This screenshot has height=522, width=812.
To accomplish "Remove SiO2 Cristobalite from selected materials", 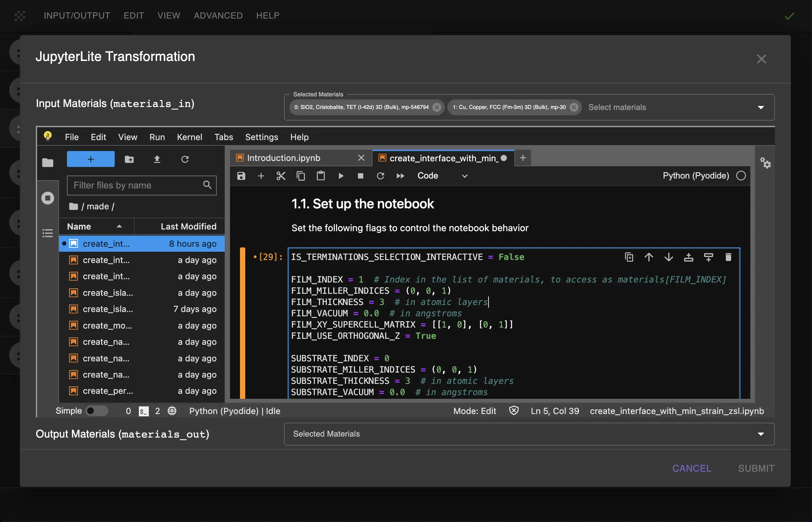I will tap(437, 107).
